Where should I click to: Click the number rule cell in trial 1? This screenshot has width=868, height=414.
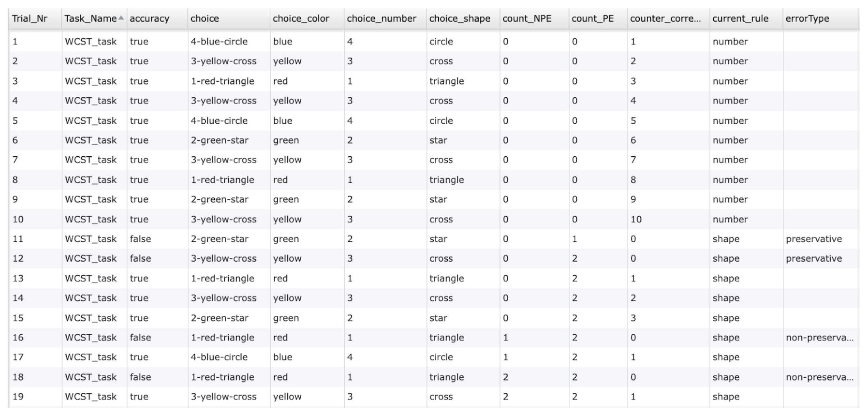coord(730,41)
